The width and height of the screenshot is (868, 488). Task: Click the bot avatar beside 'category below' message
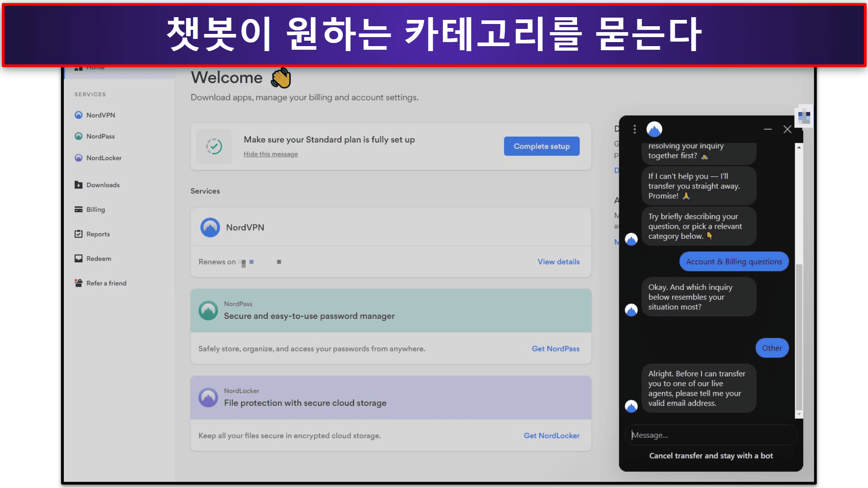(x=631, y=239)
